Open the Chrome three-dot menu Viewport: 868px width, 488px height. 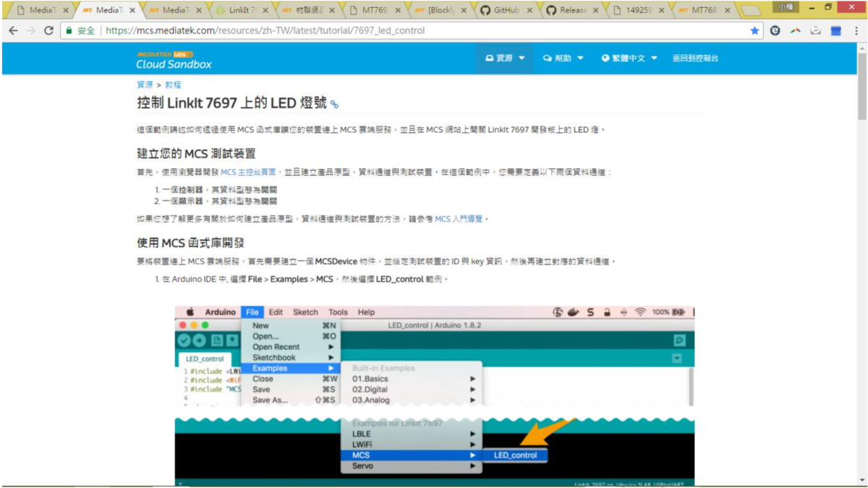tap(856, 31)
